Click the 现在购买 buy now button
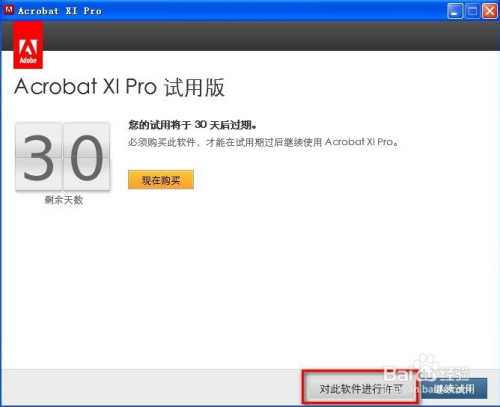500x407 pixels. click(x=161, y=180)
